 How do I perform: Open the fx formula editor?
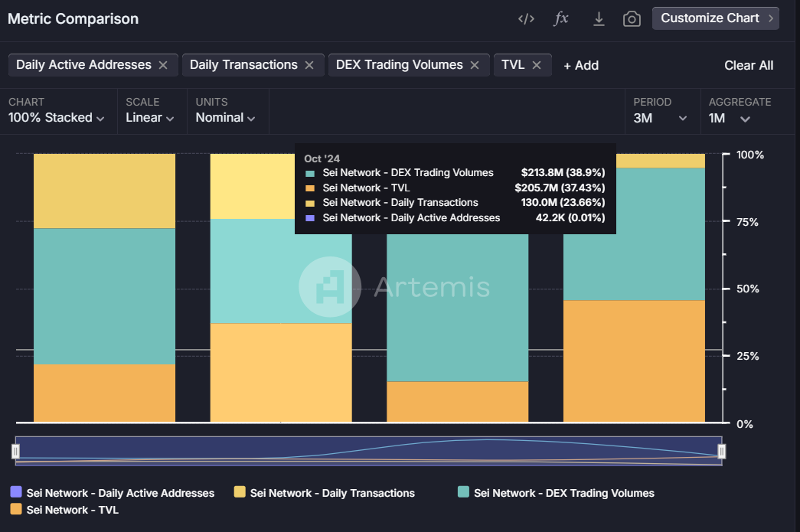tap(560, 19)
